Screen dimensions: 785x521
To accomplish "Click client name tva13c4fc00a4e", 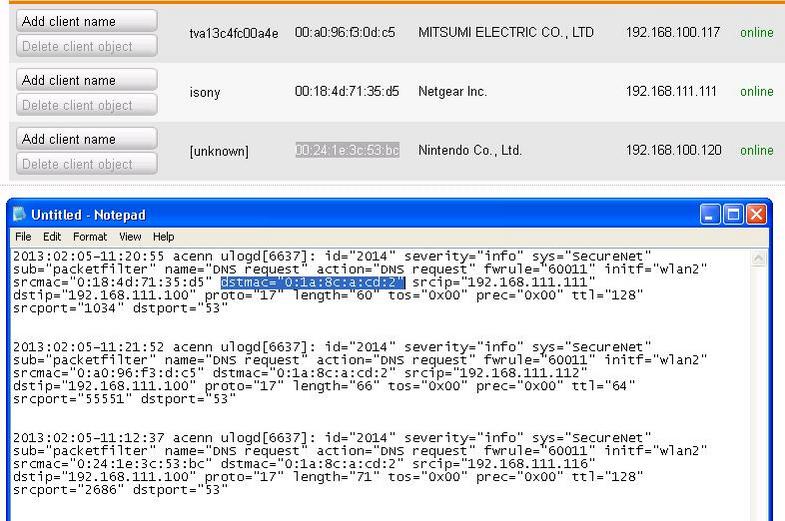I will 234,34.
